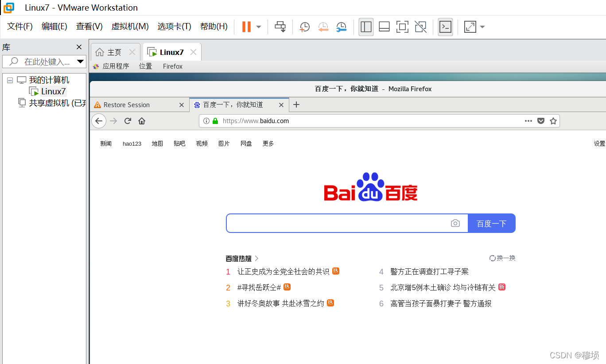Image resolution: width=606 pixels, height=364 pixels.
Task: Close the 主页 tab
Action: point(132,52)
